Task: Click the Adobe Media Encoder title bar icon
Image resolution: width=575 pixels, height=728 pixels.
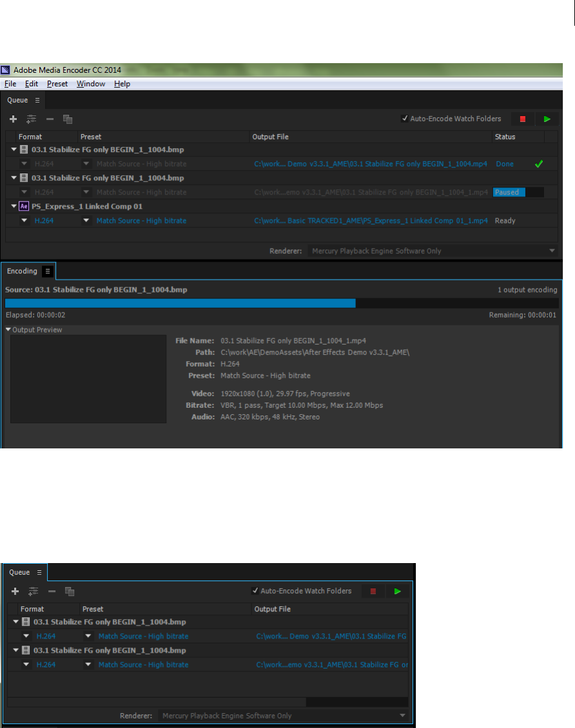Action: tap(5, 70)
